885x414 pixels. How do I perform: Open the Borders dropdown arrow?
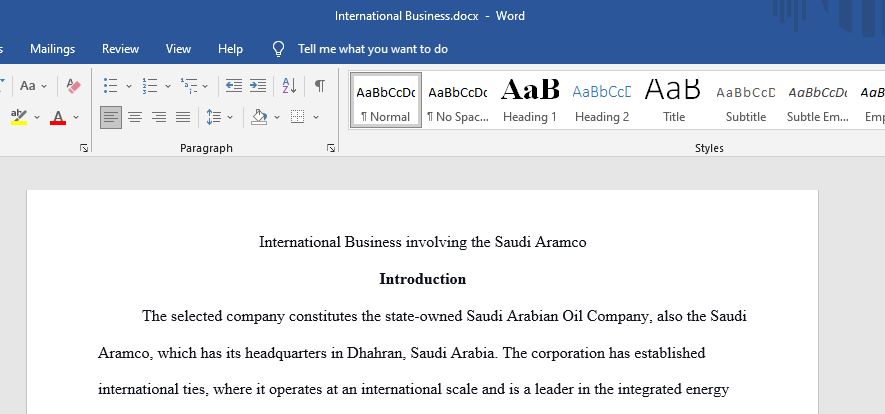pos(316,117)
